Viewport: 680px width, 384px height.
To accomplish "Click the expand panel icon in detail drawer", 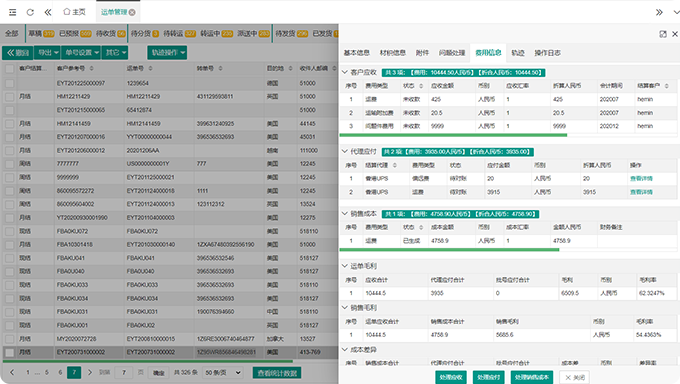I will coord(663,34).
